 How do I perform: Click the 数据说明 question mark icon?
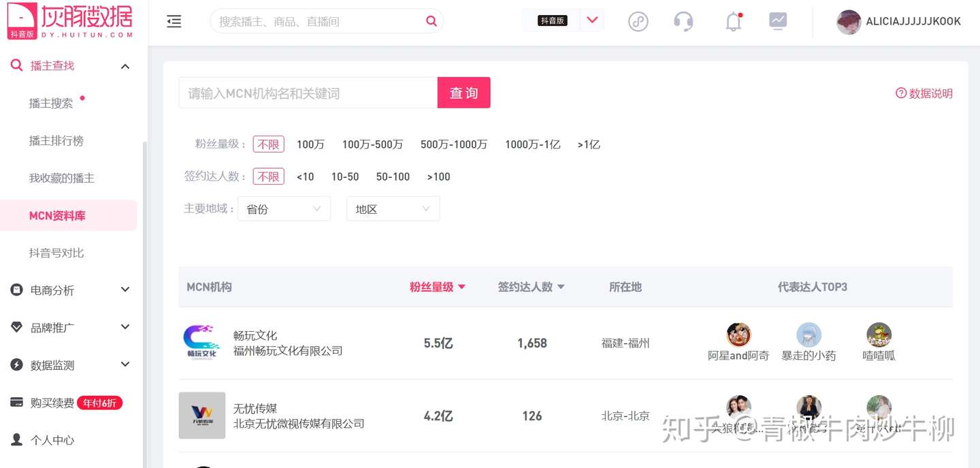[x=901, y=93]
